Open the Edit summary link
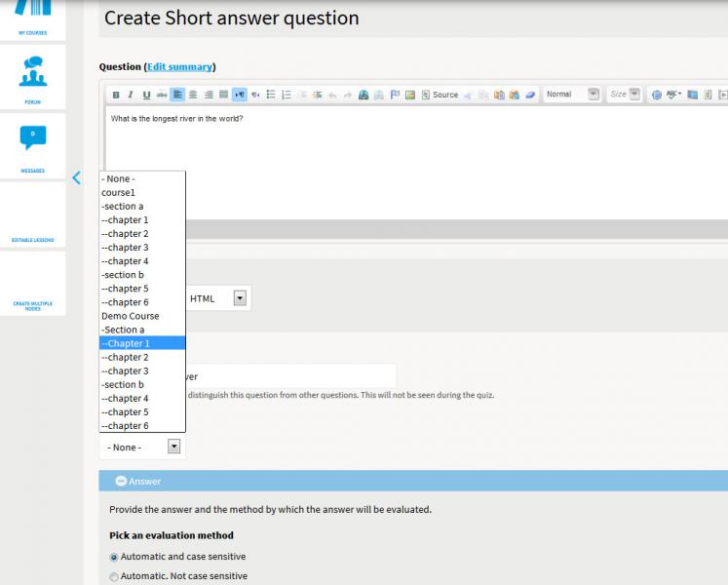This screenshot has width=728, height=585. coord(179,67)
